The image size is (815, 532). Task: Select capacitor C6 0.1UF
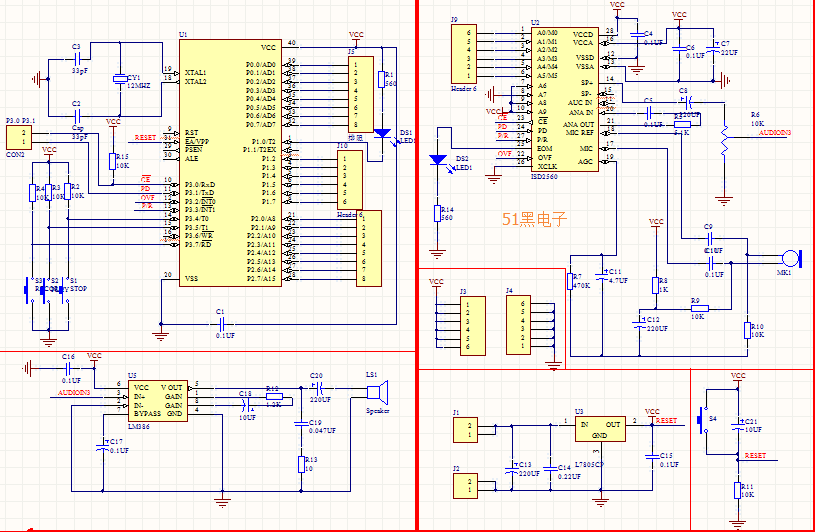[678, 49]
